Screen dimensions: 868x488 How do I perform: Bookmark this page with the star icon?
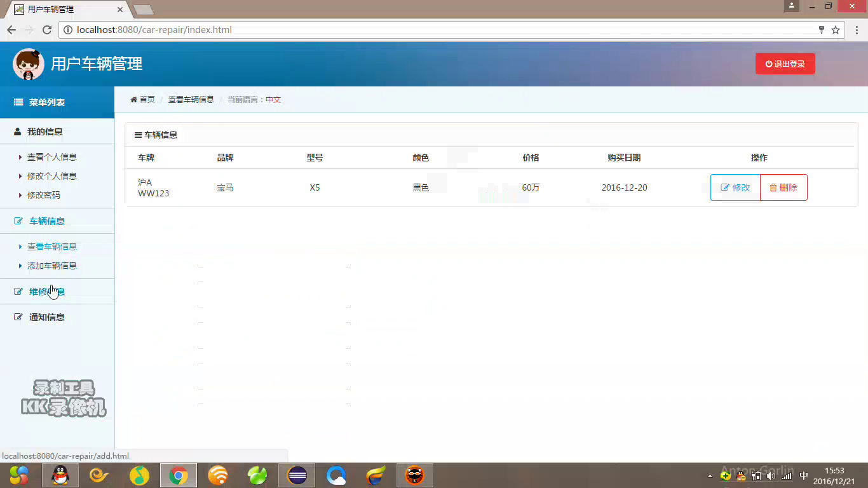click(x=836, y=30)
